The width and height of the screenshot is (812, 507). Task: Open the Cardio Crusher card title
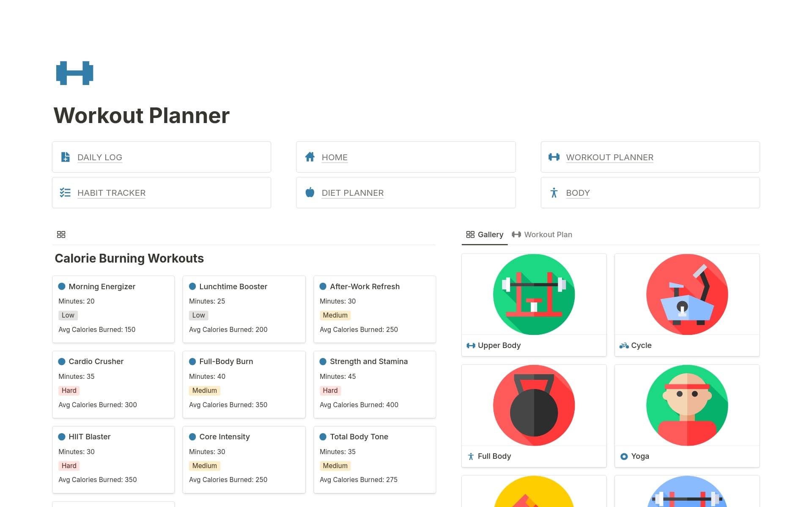pos(96,362)
